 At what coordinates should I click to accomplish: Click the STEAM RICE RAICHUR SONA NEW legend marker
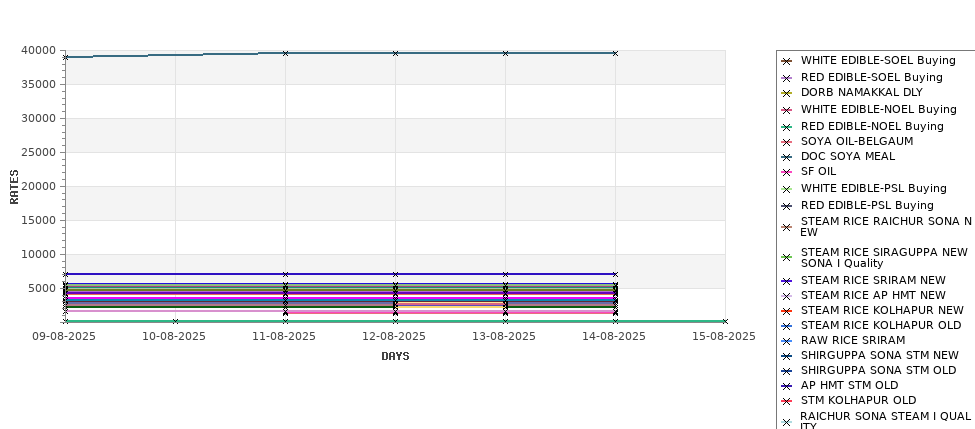click(x=787, y=228)
